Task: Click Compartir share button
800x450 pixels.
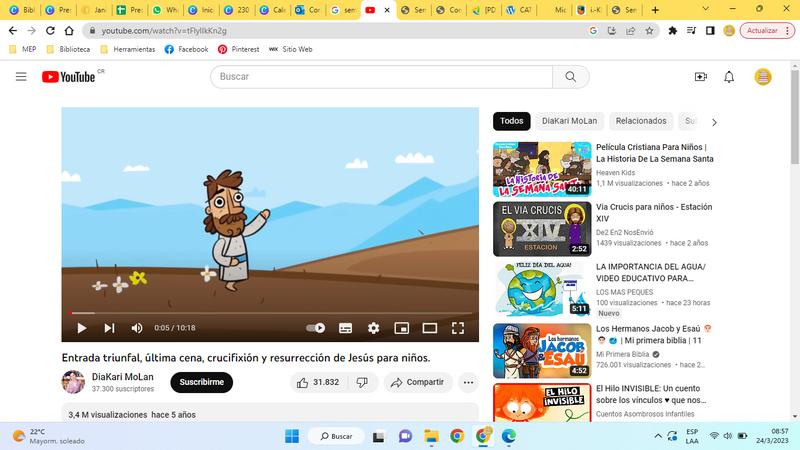Action: tap(418, 382)
